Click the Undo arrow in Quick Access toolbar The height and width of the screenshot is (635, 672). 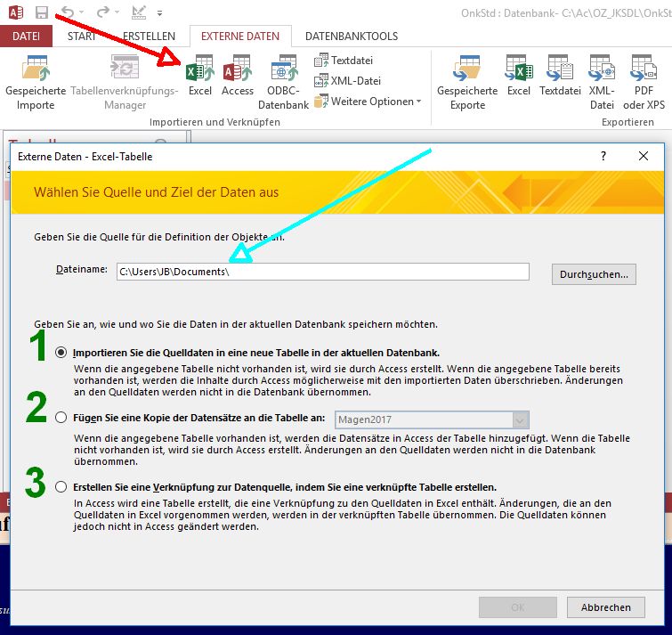[68, 12]
